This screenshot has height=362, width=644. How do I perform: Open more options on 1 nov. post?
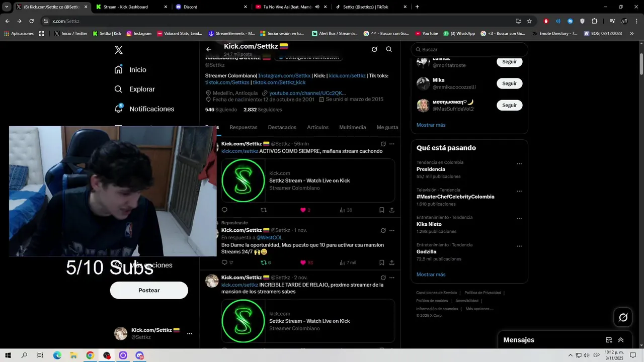(392, 230)
